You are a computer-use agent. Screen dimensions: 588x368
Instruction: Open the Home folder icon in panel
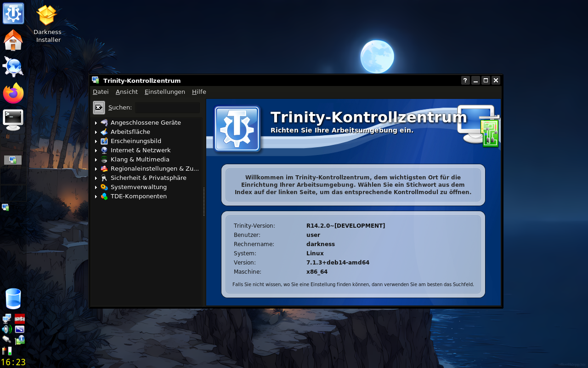tap(13, 40)
